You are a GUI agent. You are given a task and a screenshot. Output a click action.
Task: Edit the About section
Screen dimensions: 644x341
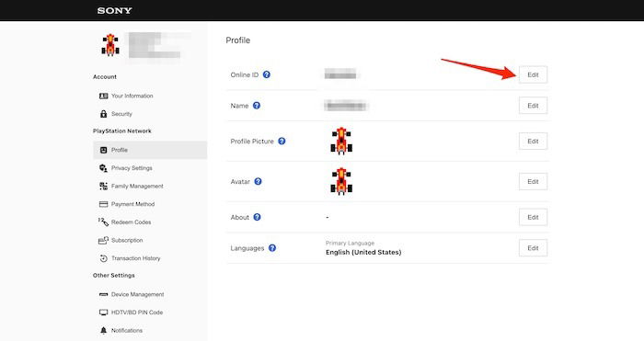click(533, 217)
